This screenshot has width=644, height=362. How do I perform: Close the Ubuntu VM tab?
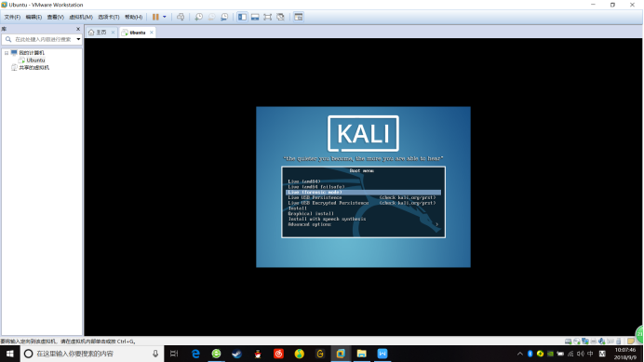[x=152, y=32]
